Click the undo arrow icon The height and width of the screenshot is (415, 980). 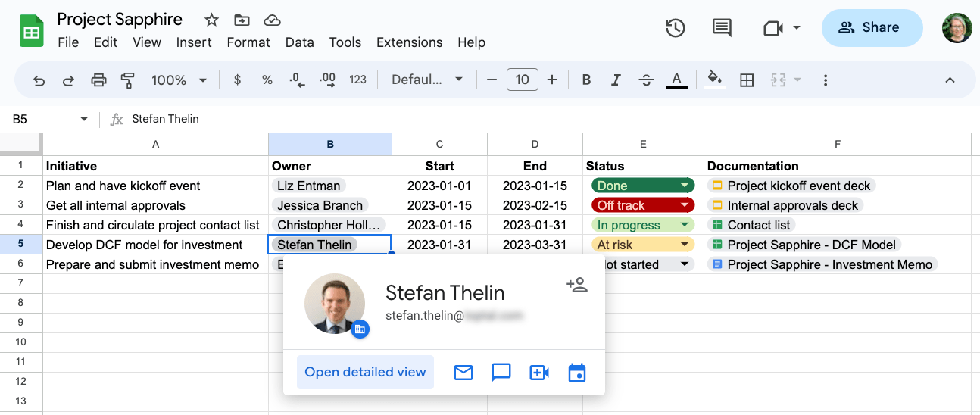pos(39,80)
